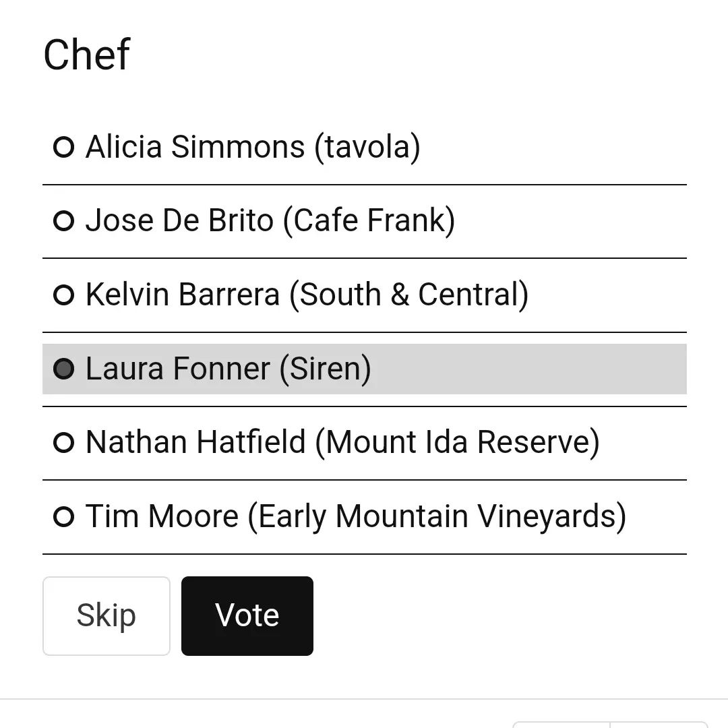The height and width of the screenshot is (728, 728).
Task: Pick Kelvin Barrera's radio button
Action: click(x=63, y=295)
